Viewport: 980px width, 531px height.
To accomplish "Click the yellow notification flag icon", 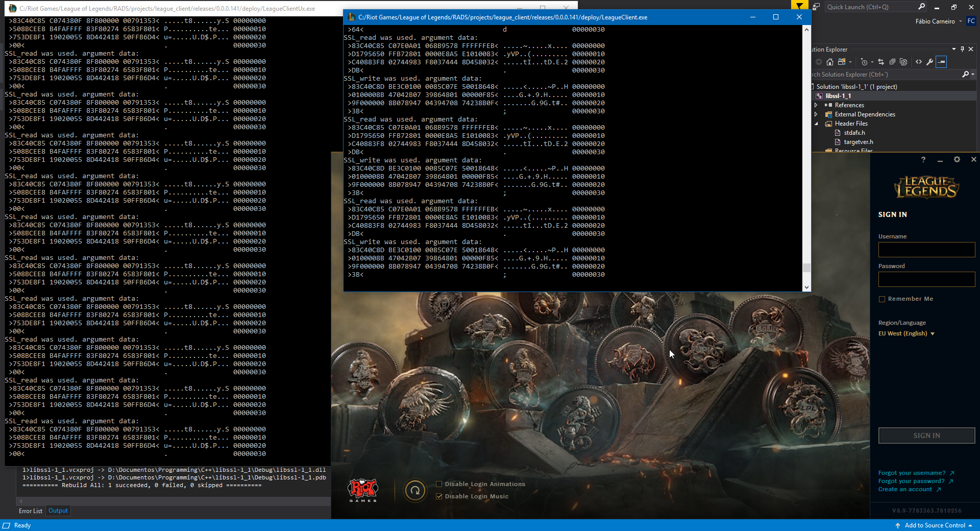I will [x=799, y=6].
